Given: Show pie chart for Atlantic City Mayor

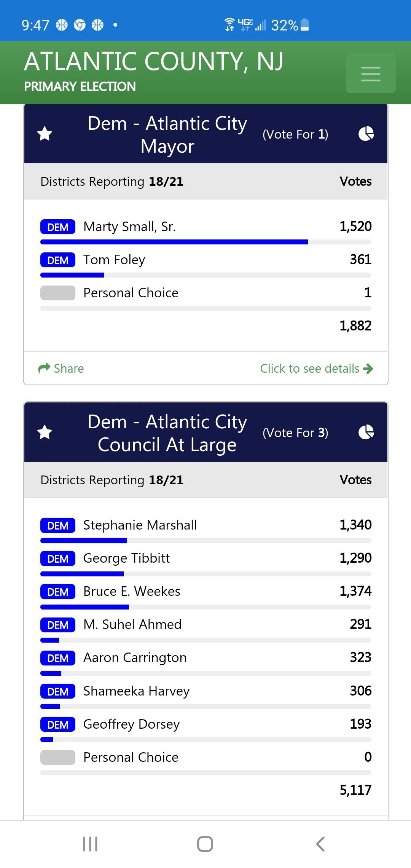Looking at the screenshot, I should [x=366, y=134].
